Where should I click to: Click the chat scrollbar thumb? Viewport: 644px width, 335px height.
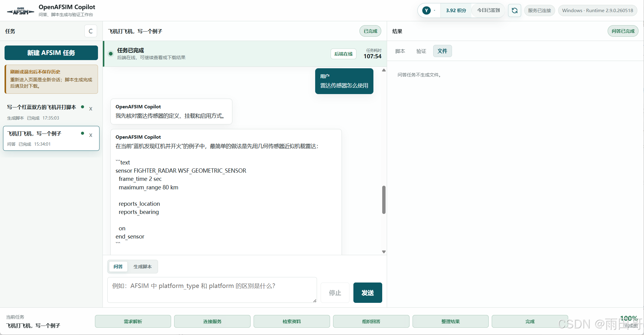click(x=384, y=200)
